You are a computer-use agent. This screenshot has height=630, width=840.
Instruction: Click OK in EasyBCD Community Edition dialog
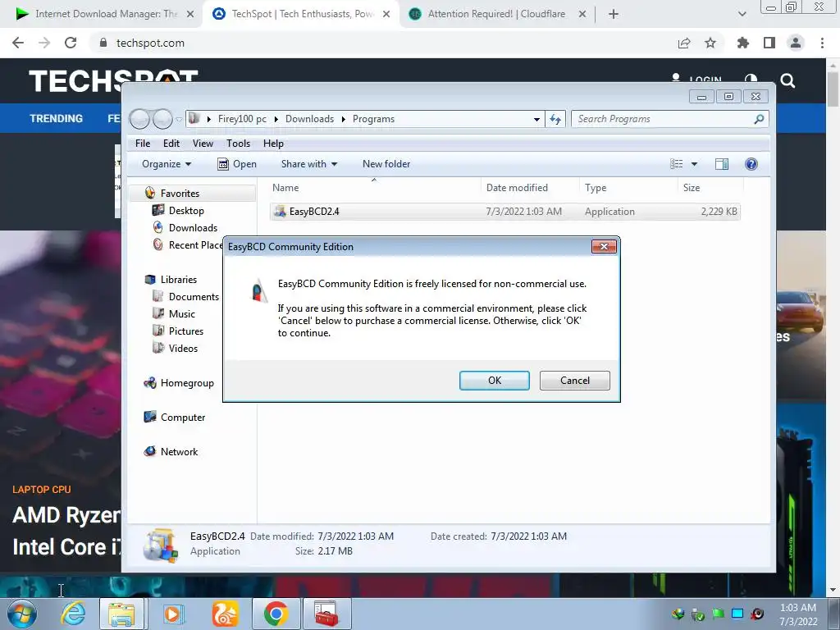tap(494, 381)
